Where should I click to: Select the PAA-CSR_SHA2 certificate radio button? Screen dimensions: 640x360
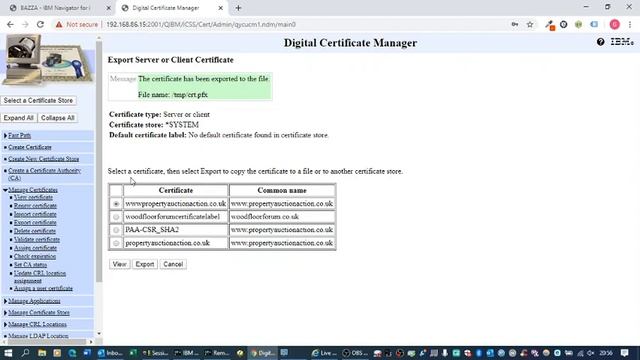click(116, 230)
